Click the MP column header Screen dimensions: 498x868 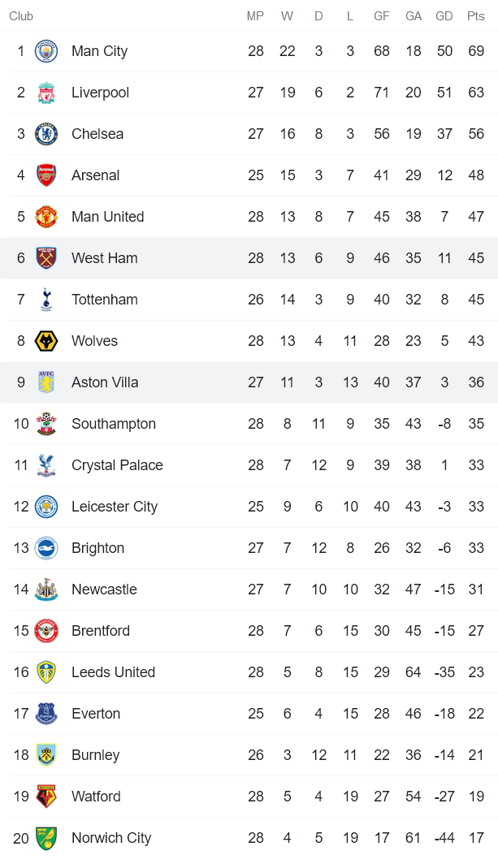click(x=256, y=16)
